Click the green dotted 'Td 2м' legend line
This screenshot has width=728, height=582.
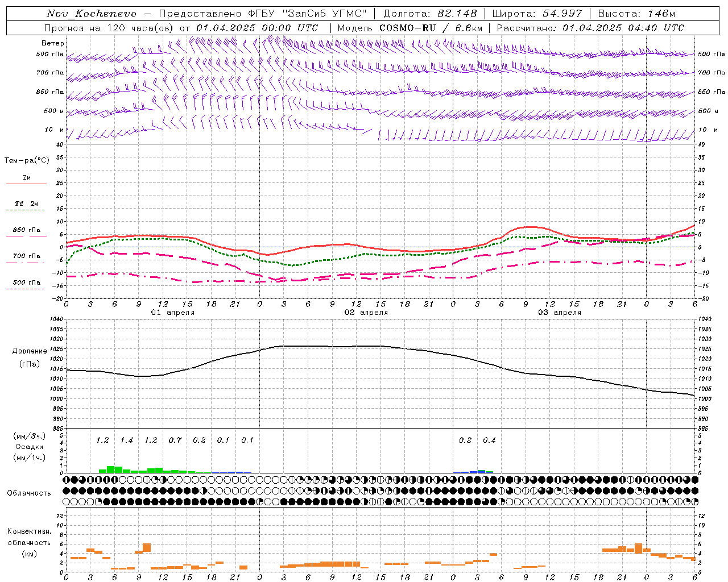coord(25,210)
